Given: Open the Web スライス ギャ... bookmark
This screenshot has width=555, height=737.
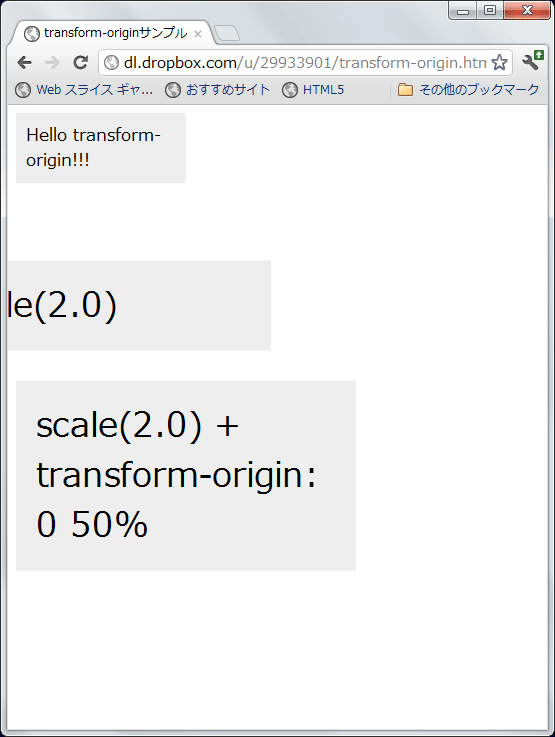Looking at the screenshot, I should tap(84, 90).
